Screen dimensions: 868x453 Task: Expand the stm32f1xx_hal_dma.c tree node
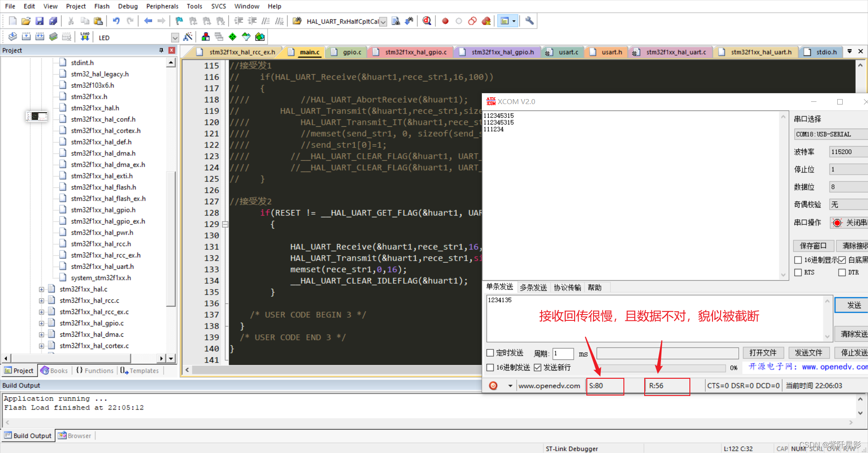(x=41, y=334)
